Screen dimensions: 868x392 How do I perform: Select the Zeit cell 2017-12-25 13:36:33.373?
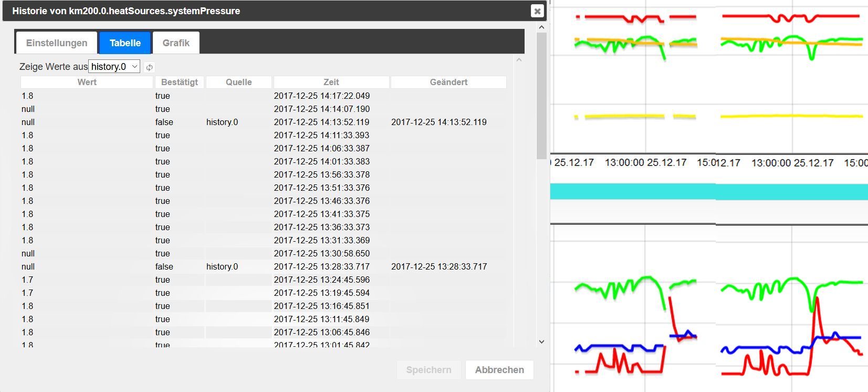(x=322, y=227)
